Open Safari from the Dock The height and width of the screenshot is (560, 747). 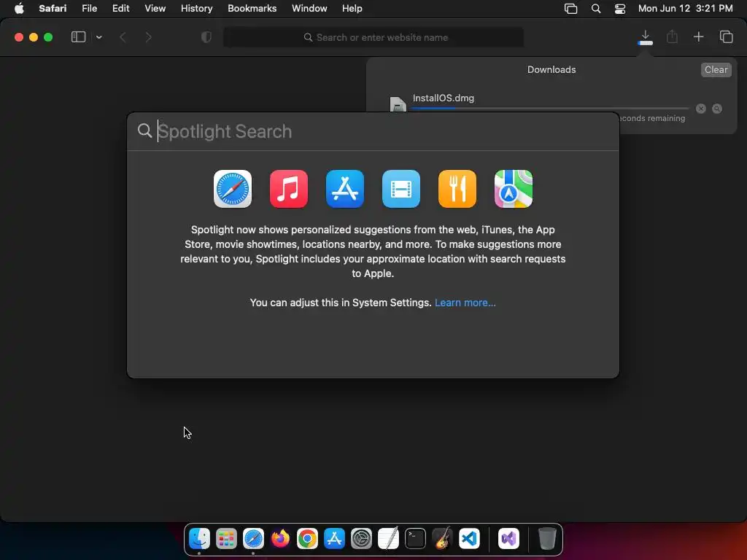pos(253,539)
